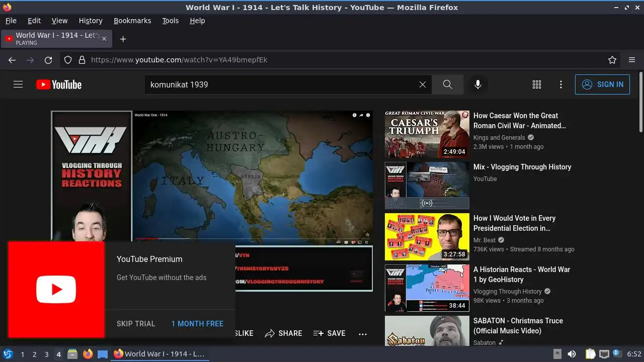The height and width of the screenshot is (362, 644).
Task: Close the World War I tab
Action: (x=104, y=39)
